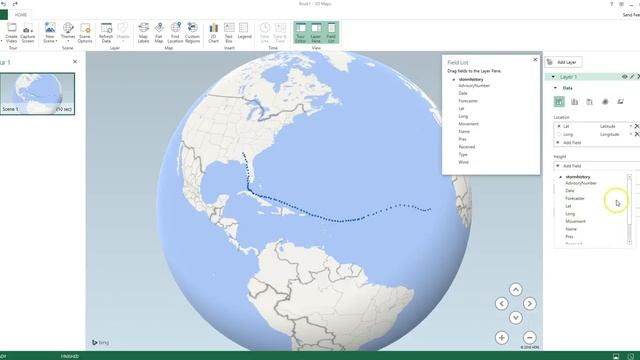Click the Undo icon in title bar

pos(4,4)
